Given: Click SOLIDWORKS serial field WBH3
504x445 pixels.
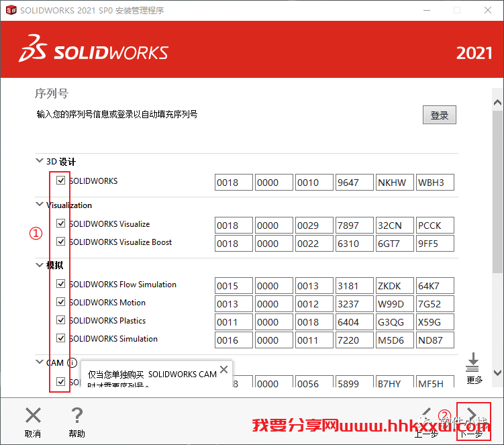Looking at the screenshot, I should [435, 183].
